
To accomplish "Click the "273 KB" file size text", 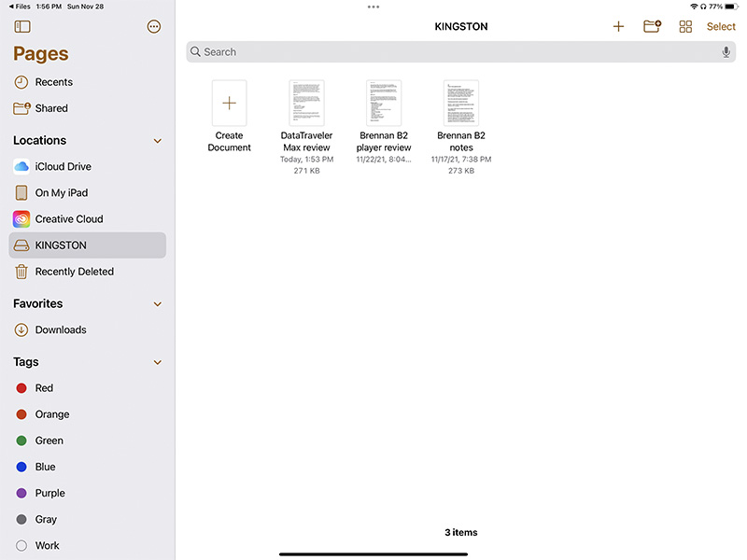I will (x=461, y=171).
